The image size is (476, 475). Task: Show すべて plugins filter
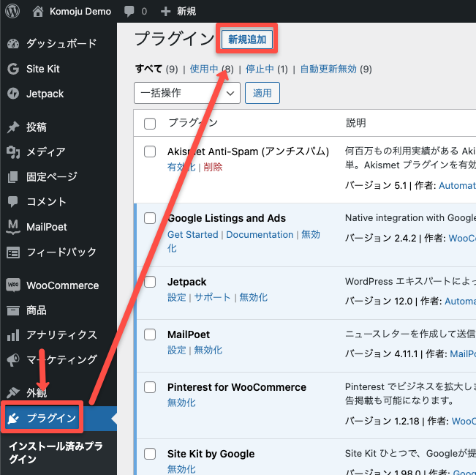pos(148,69)
